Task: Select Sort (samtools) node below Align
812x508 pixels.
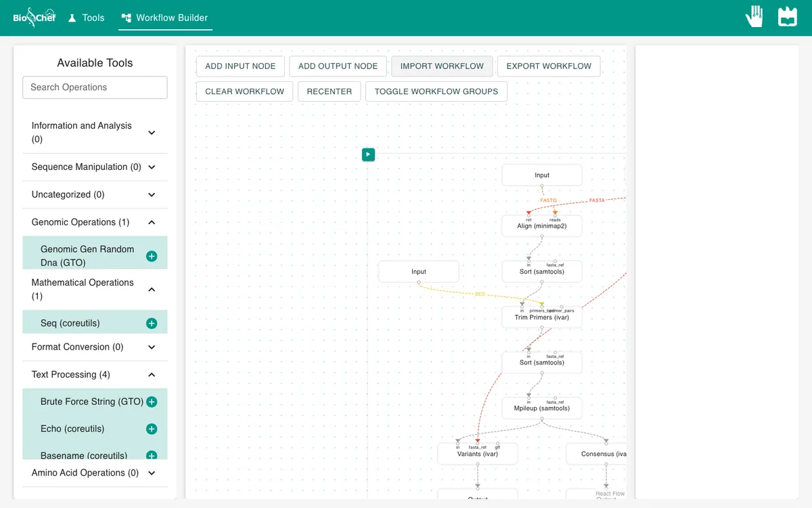Action: pos(542,272)
